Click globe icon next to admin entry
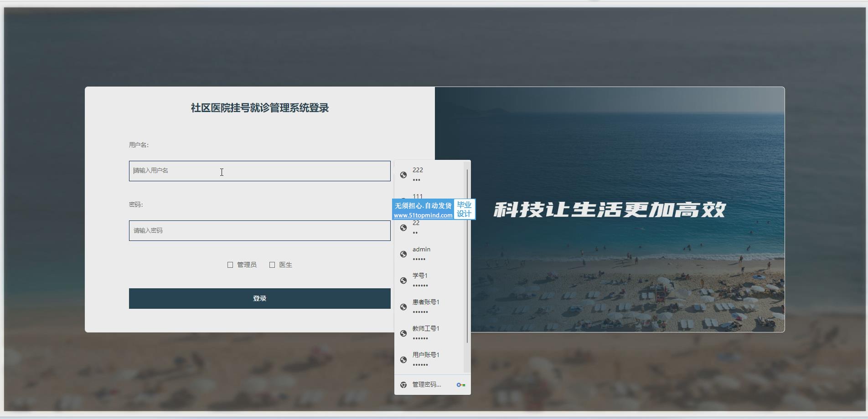Viewport: 868px width, 419px height. [403, 254]
